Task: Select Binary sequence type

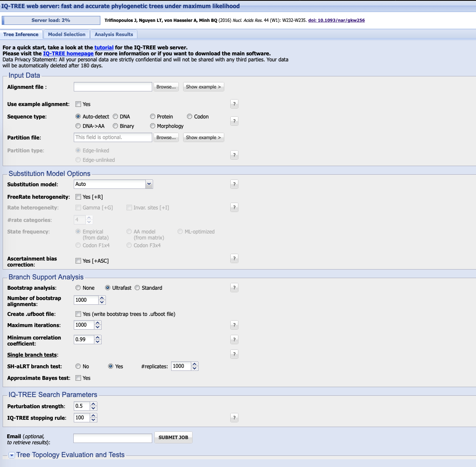Action: (x=115, y=126)
